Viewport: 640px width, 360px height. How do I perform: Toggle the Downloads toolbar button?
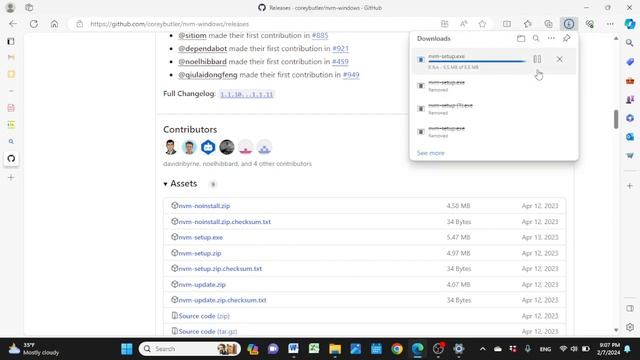tap(569, 24)
